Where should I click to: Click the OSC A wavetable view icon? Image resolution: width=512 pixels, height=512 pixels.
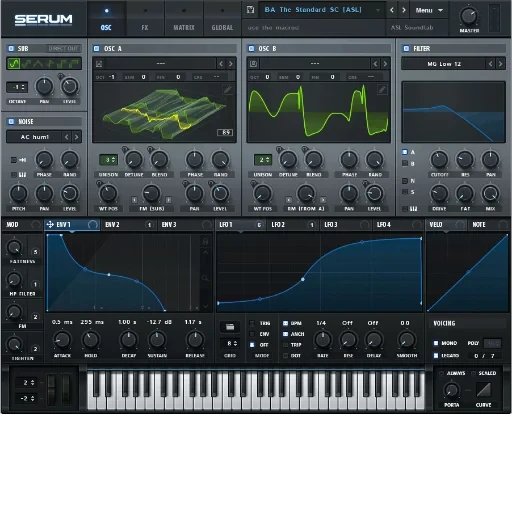[99, 63]
